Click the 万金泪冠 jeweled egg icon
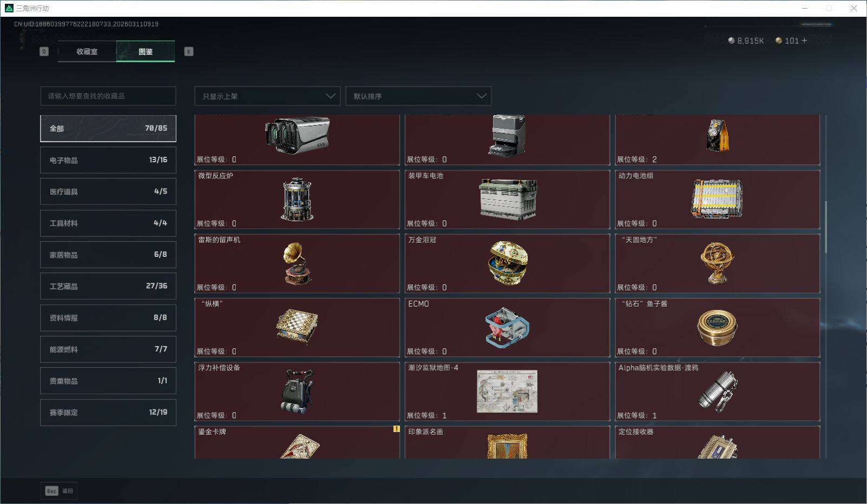 tap(508, 263)
